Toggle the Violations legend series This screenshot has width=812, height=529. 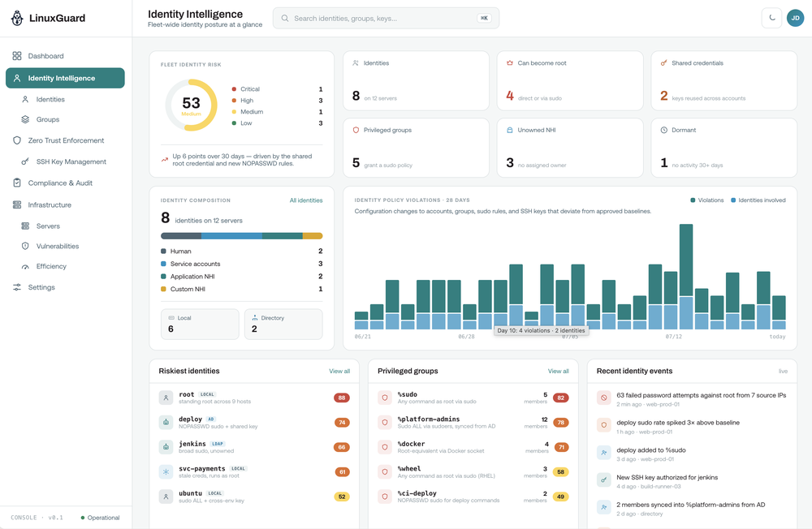point(707,200)
